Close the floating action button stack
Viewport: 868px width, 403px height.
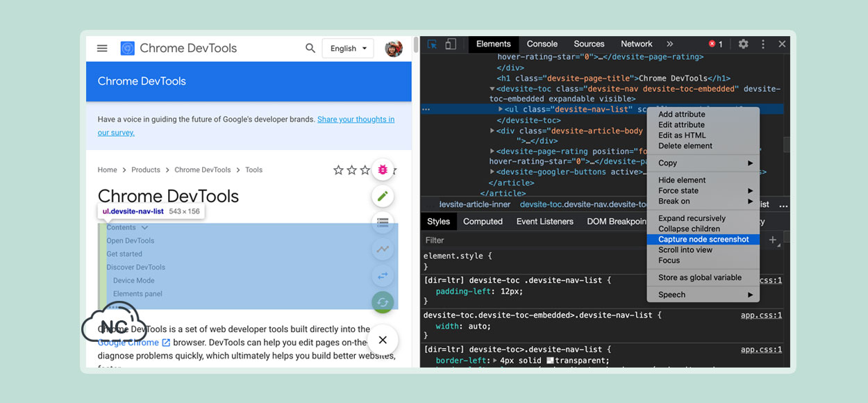(x=383, y=340)
